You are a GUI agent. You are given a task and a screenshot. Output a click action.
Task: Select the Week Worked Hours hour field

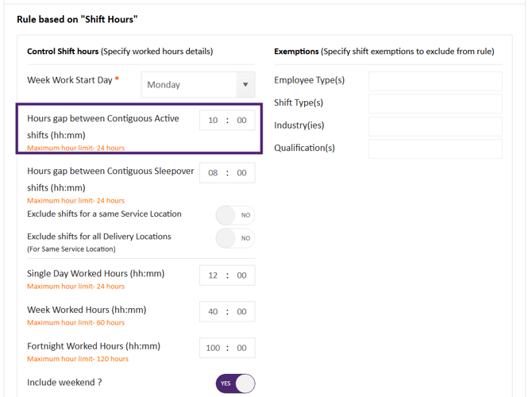coord(213,312)
